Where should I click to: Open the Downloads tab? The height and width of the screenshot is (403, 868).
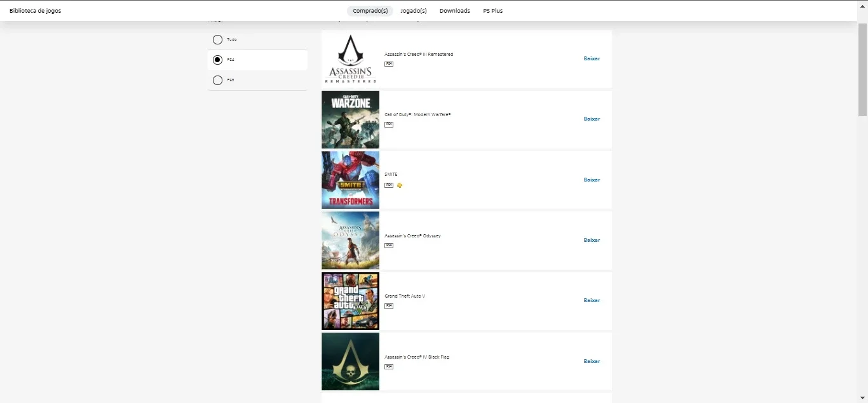[455, 11]
